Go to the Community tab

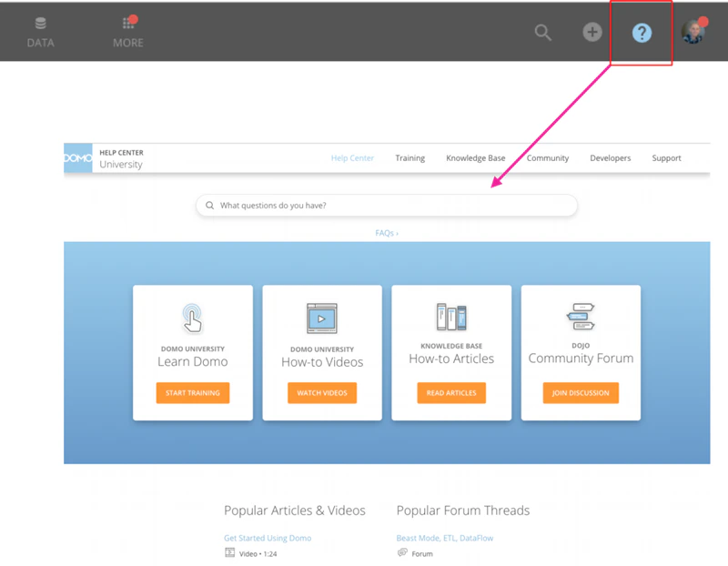[x=548, y=158]
